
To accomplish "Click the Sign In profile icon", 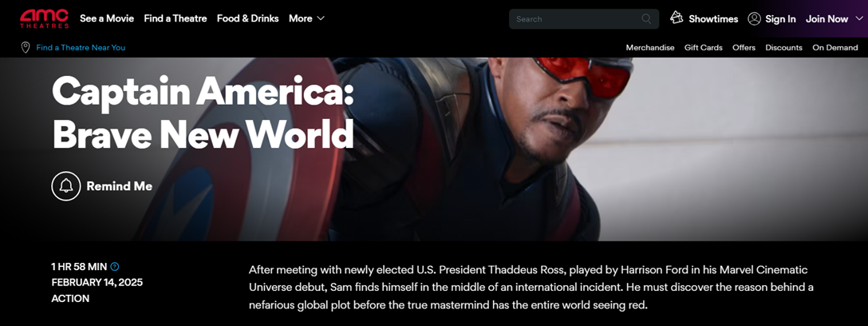I will (x=754, y=19).
